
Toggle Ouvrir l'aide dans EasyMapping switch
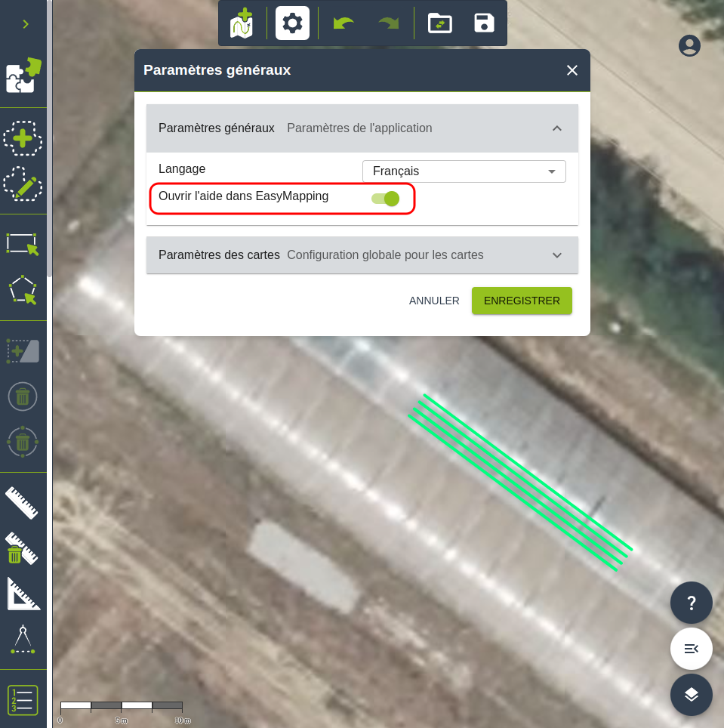(x=385, y=199)
